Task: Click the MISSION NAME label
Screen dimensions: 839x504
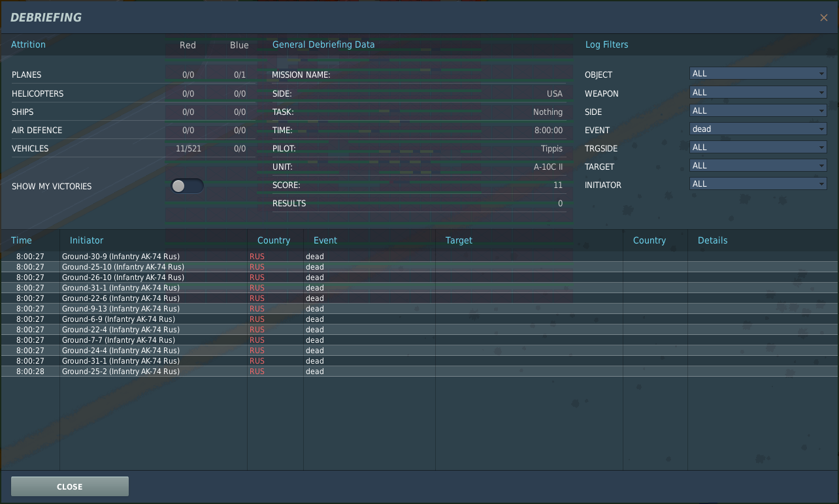Action: 301,75
